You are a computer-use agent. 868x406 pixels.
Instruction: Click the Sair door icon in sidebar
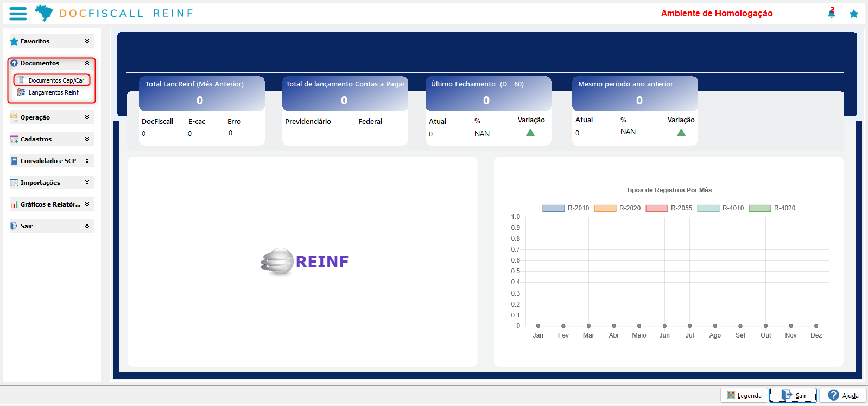14,226
